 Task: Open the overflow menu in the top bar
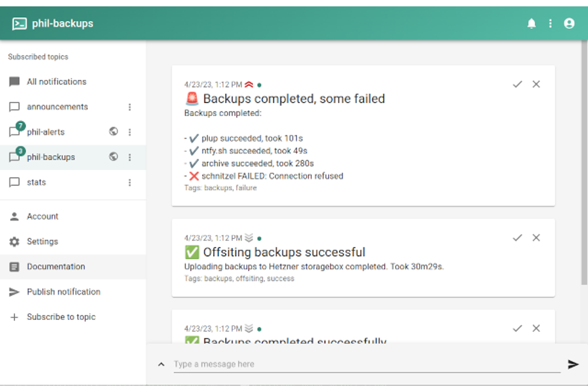[550, 23]
